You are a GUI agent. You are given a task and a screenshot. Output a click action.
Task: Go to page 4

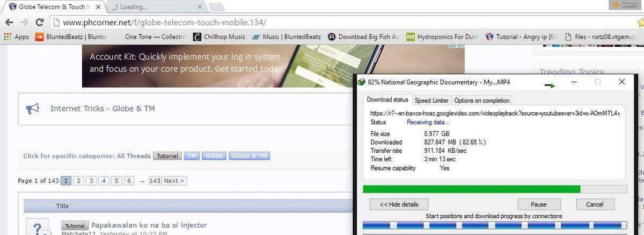click(104, 181)
